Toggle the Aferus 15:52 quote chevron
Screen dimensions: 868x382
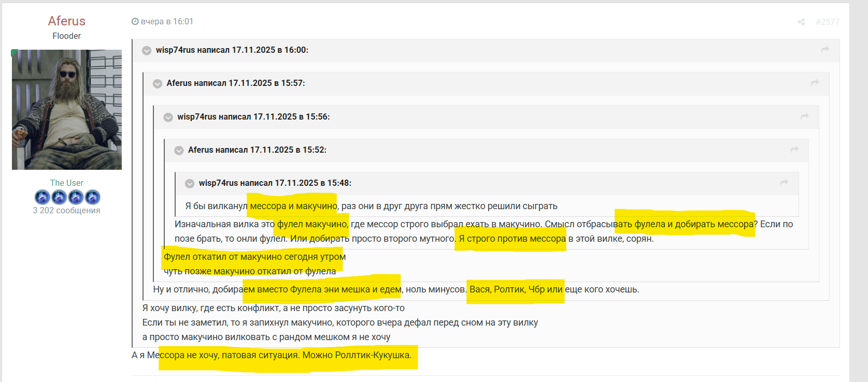[x=179, y=150]
